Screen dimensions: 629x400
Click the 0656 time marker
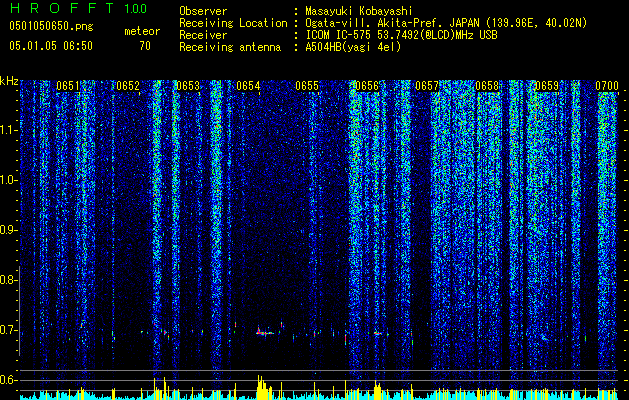(367, 86)
